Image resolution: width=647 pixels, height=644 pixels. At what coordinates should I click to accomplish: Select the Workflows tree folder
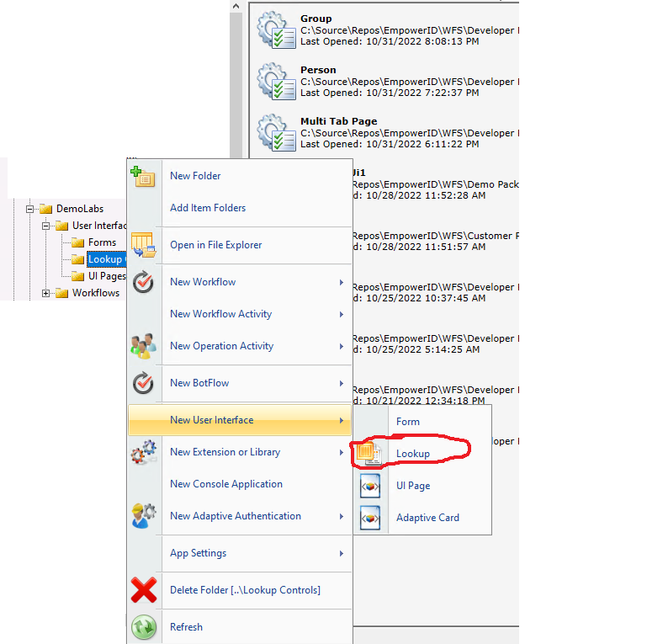[96, 293]
